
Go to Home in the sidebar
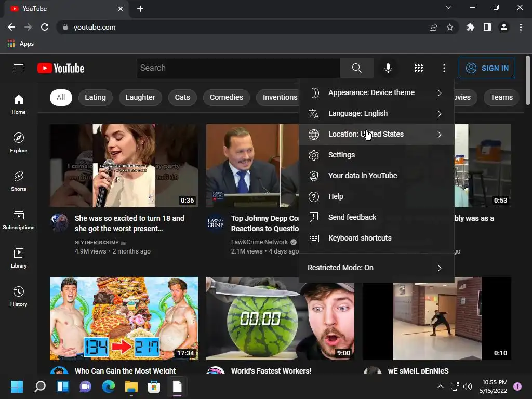19,104
